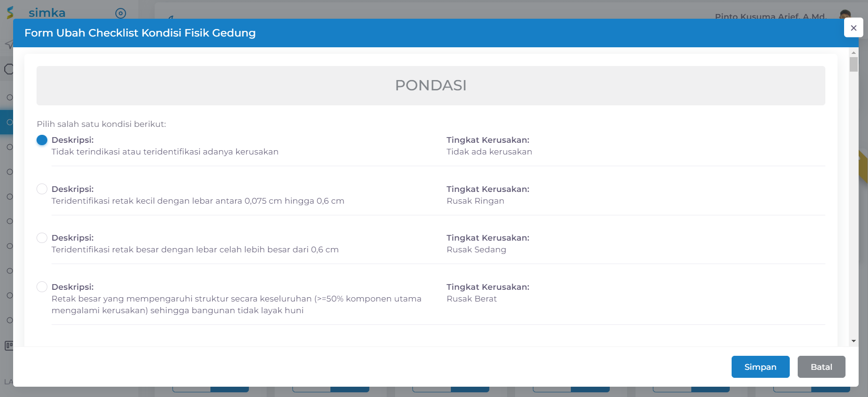Viewport: 868px width, 397px height.
Task: Click the 'Retak besar yang mempengaruhi struktur' description
Action: tap(237, 304)
